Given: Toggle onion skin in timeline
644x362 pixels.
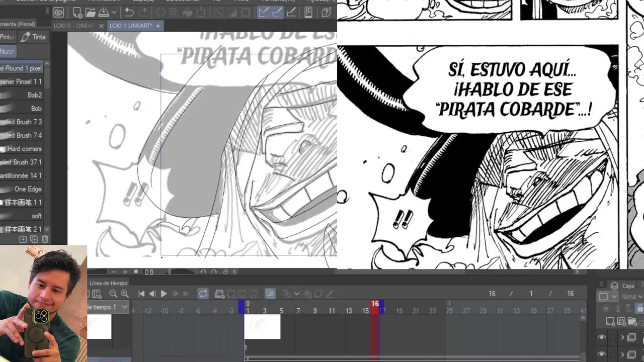Looking at the screenshot, I should point(270,294).
